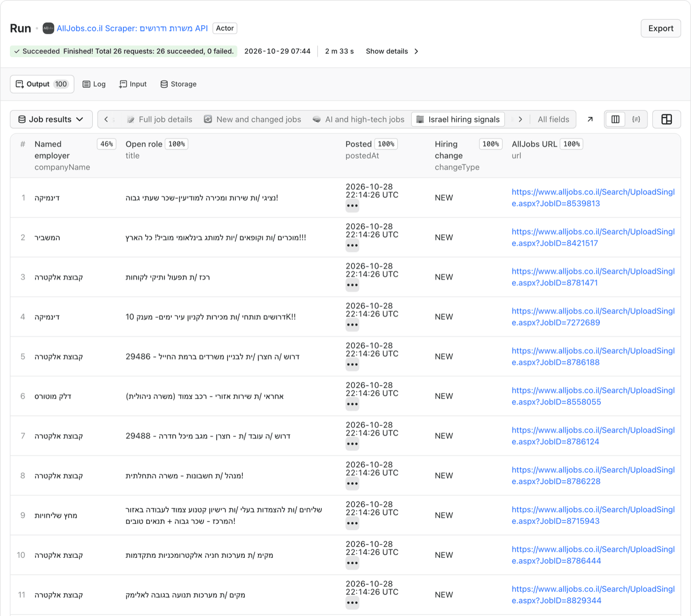Expand posted date details in row 1
Image resolution: width=691 pixels, height=616 pixels.
(352, 206)
